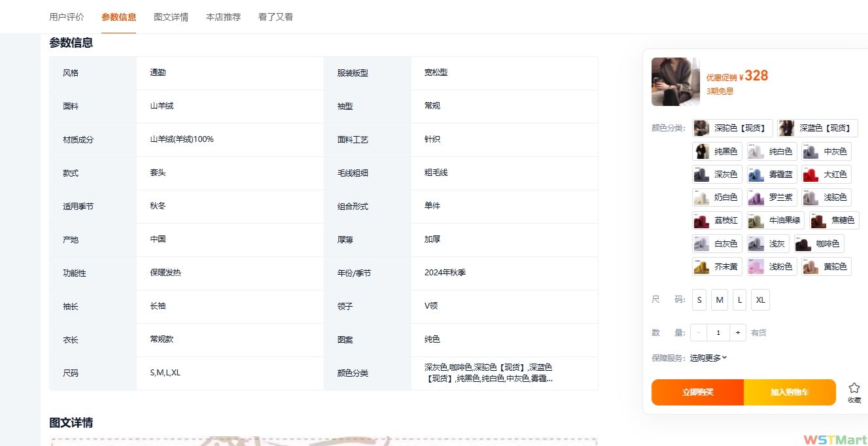
Task: Pick the 罗兰紫 color option
Action: point(772,197)
